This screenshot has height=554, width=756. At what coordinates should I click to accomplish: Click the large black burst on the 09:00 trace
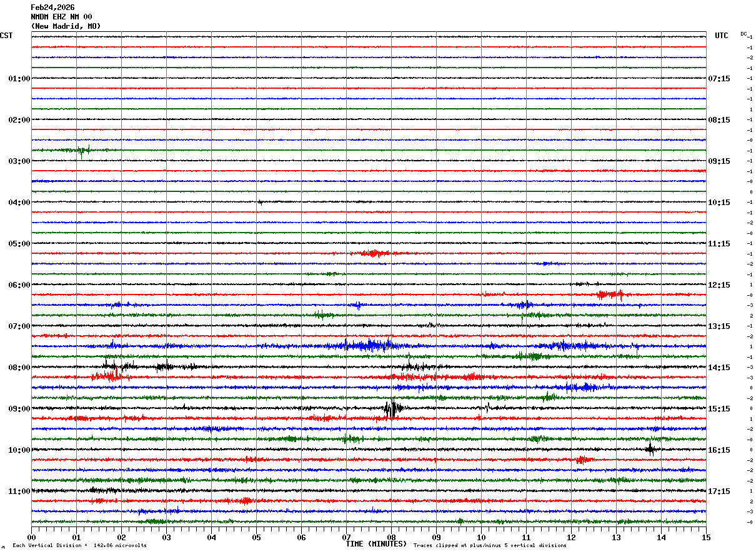(392, 408)
